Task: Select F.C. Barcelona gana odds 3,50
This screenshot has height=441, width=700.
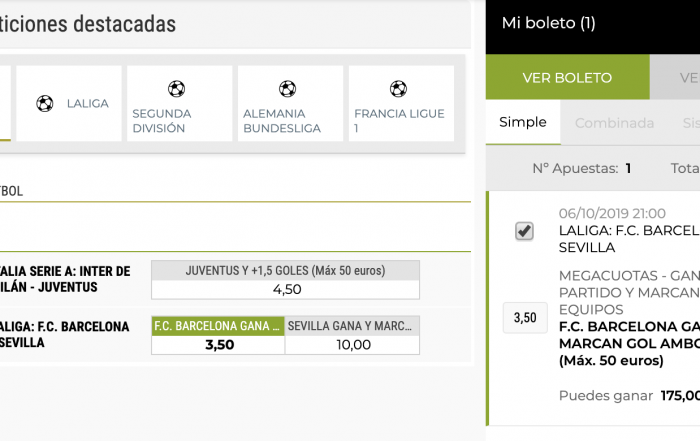Action: 218,345
